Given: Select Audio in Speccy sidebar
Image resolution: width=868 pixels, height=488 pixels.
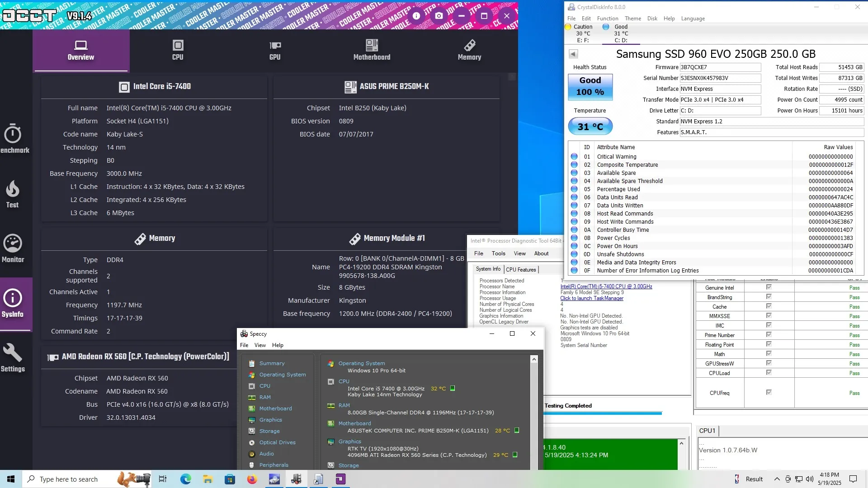Looking at the screenshot, I should [266, 454].
